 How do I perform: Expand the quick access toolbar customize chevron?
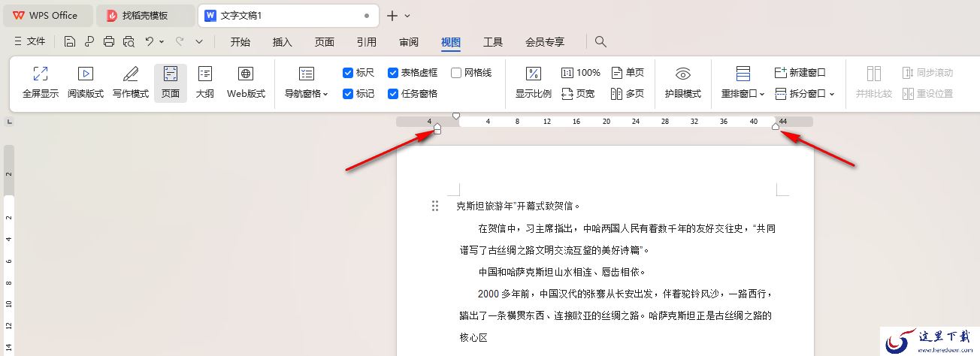click(199, 42)
